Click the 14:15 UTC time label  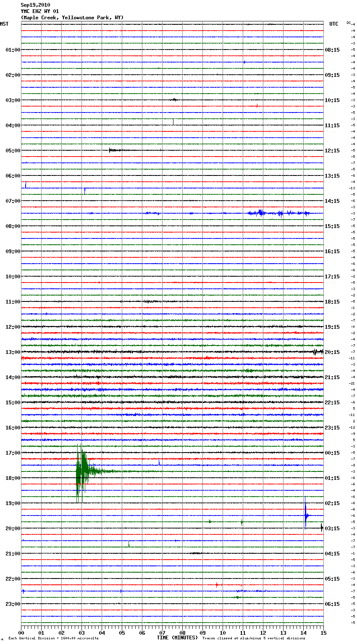coord(332,201)
